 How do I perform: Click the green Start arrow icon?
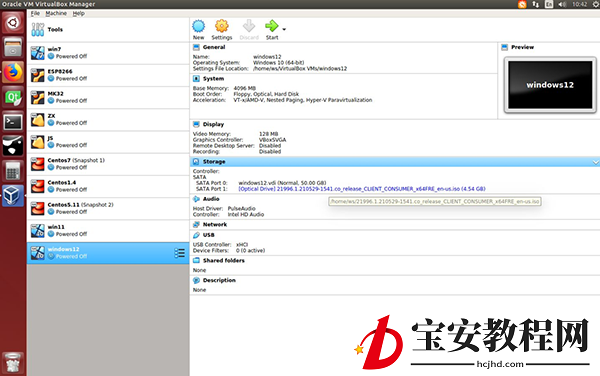tap(271, 26)
